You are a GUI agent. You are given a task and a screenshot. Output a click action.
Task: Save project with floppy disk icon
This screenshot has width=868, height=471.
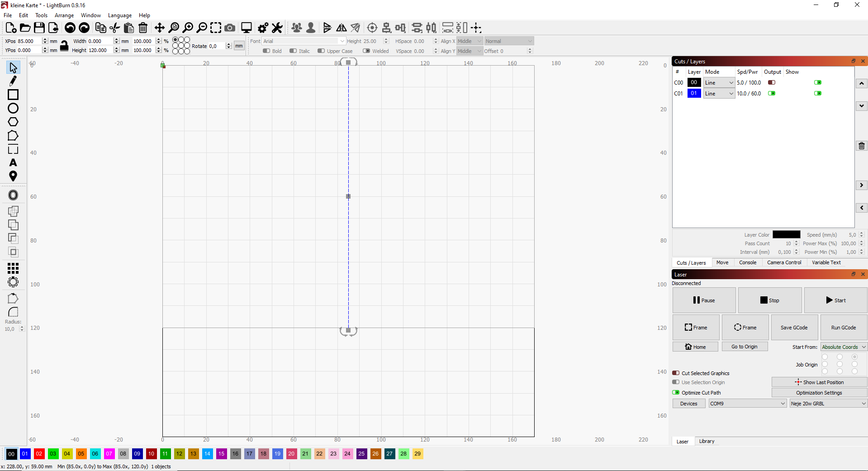click(x=39, y=28)
